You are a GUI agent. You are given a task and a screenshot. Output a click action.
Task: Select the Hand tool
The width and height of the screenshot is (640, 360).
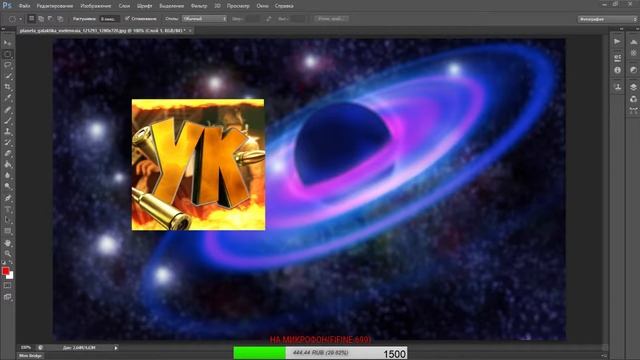pyautogui.click(x=7, y=243)
